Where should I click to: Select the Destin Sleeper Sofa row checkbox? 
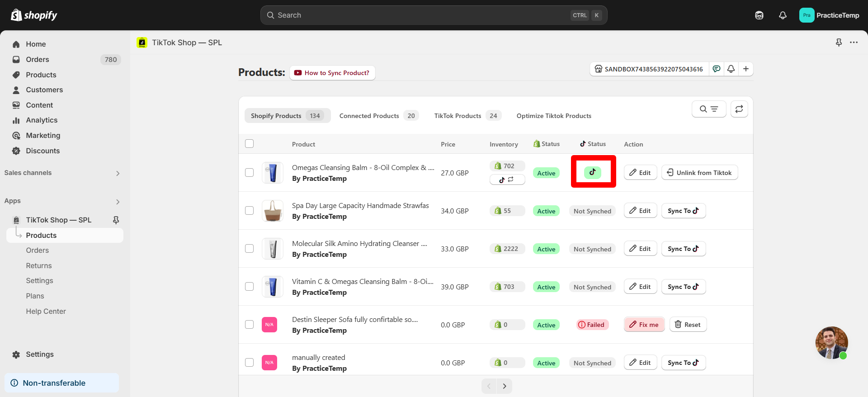[249, 325]
